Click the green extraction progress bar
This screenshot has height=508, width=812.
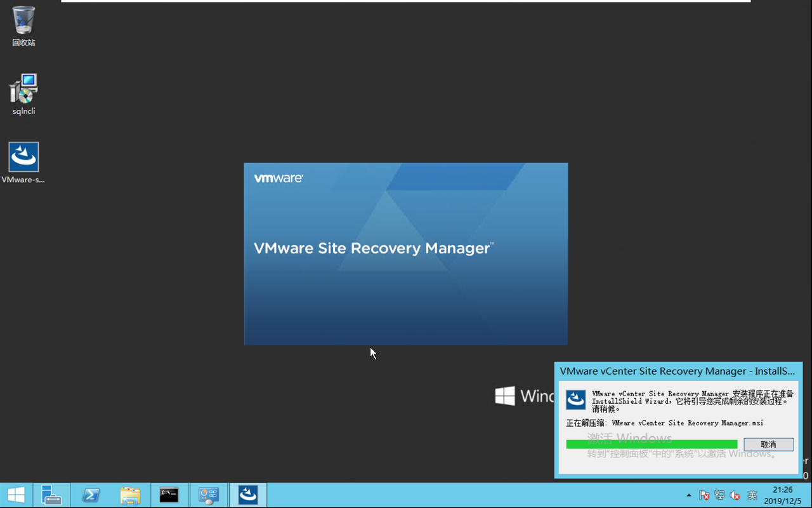(652, 444)
